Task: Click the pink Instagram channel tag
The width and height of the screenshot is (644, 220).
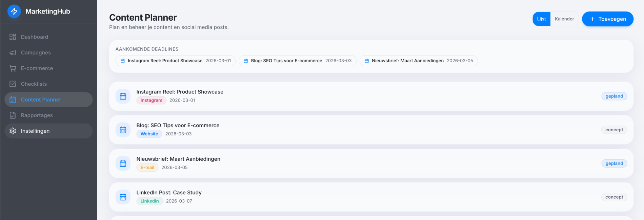Action: [151, 101]
